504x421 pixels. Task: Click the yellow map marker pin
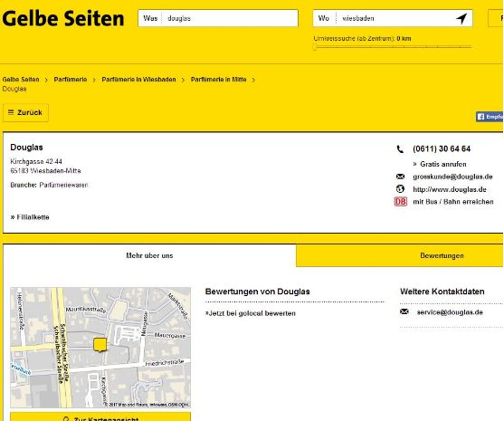pyautogui.click(x=100, y=345)
